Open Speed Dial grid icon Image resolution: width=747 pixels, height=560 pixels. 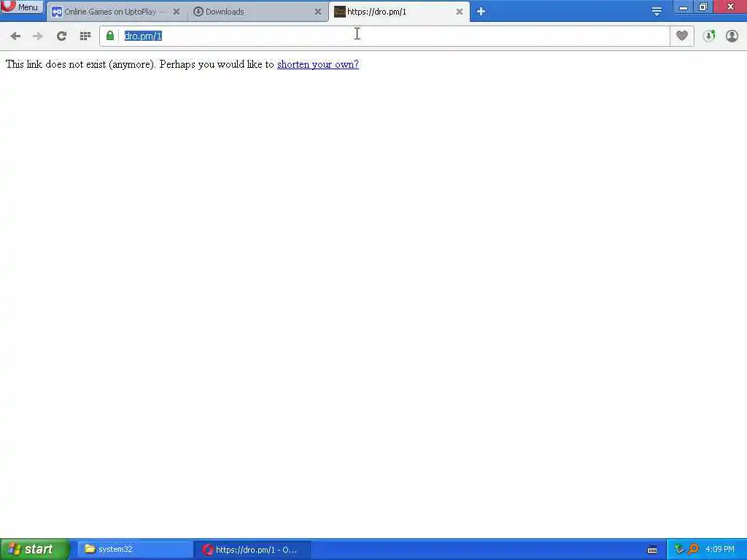click(85, 36)
